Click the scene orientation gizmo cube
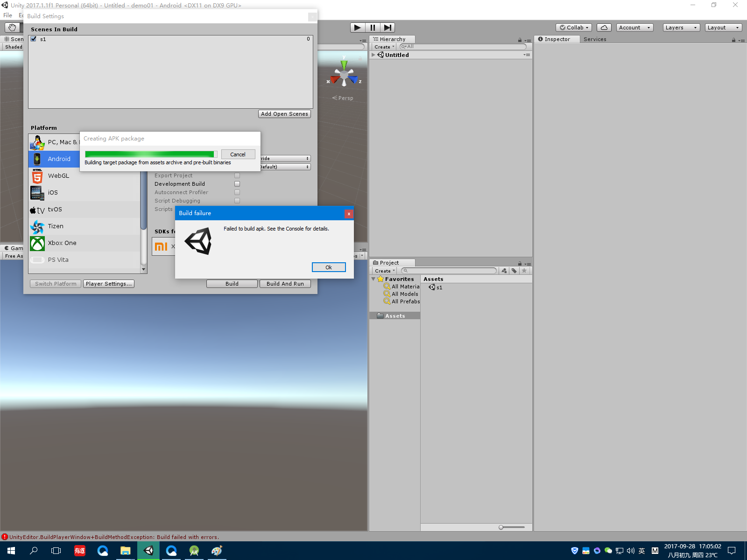Screen dimensions: 747x560 point(344,75)
